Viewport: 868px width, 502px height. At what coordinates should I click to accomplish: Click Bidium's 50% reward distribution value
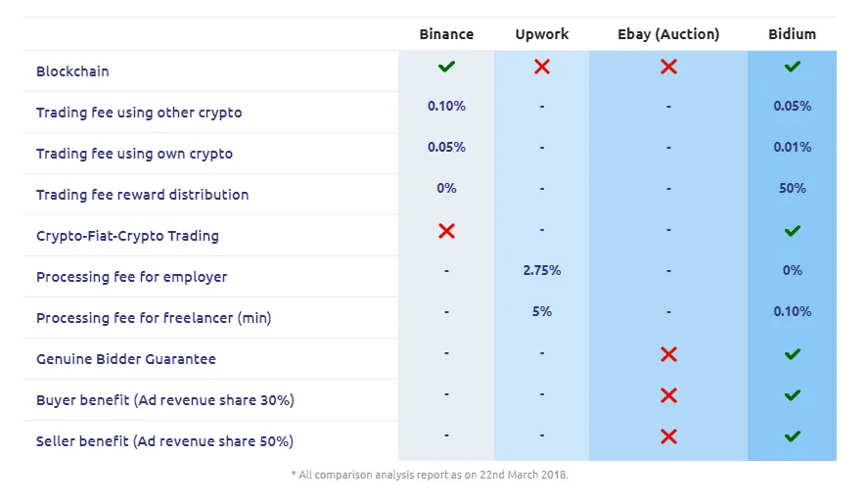(x=793, y=188)
